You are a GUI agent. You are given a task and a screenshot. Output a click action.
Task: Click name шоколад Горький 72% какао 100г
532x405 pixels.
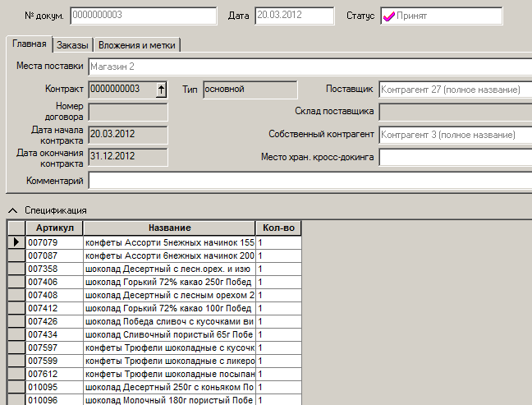tap(169, 308)
